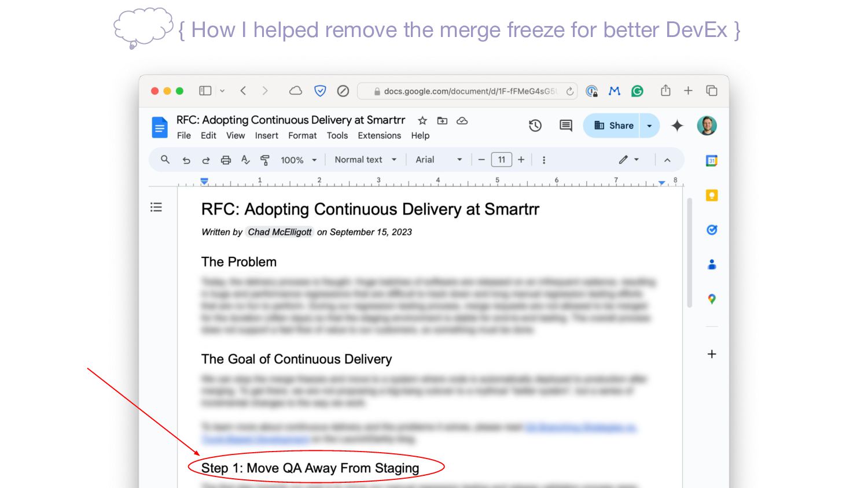Print the document
Screen dimensions: 868x488
(x=226, y=160)
